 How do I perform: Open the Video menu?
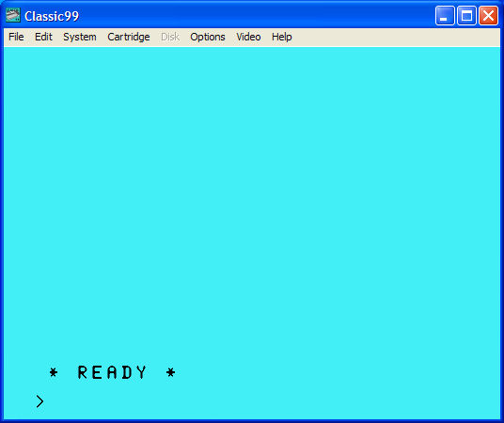248,37
